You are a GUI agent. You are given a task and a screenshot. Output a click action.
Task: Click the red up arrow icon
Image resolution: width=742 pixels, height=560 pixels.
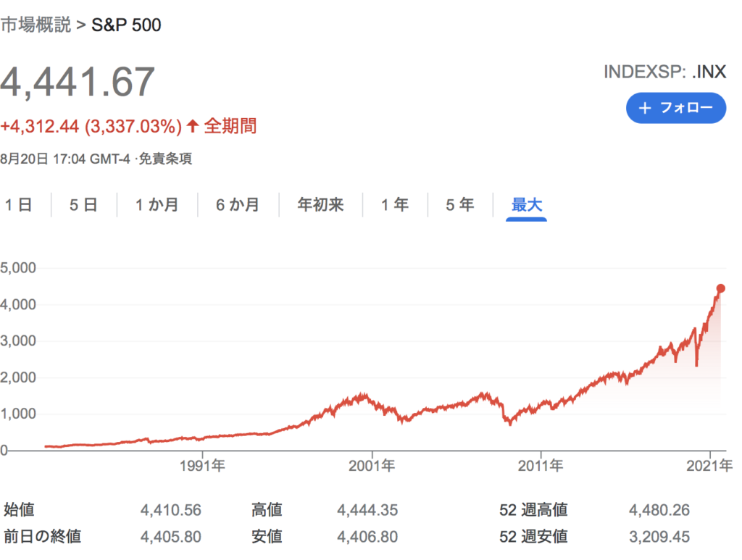(192, 126)
